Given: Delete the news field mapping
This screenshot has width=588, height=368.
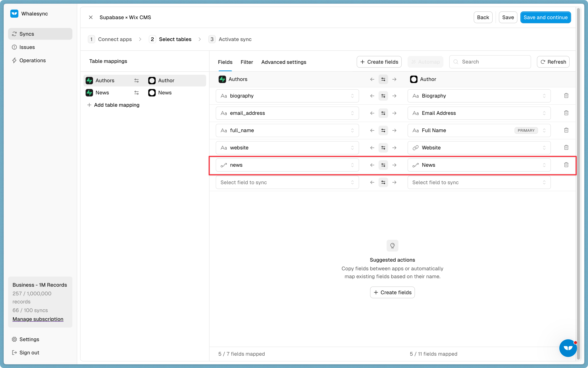Looking at the screenshot, I should (x=566, y=165).
